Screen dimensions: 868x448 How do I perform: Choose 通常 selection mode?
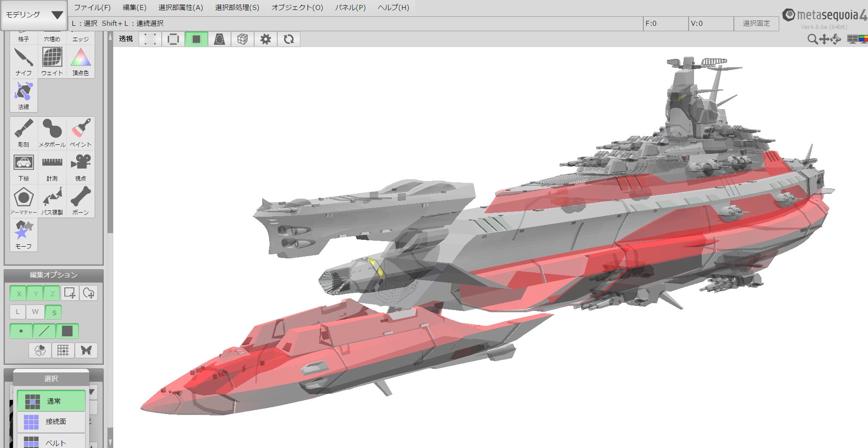point(51,401)
